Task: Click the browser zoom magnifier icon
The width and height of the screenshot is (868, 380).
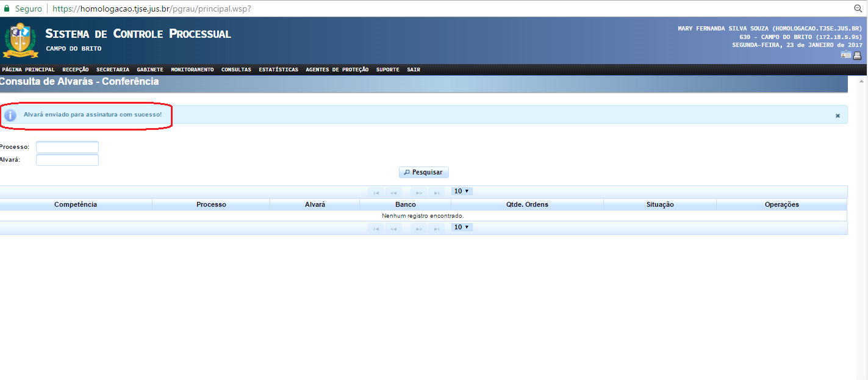Action: click(x=858, y=9)
